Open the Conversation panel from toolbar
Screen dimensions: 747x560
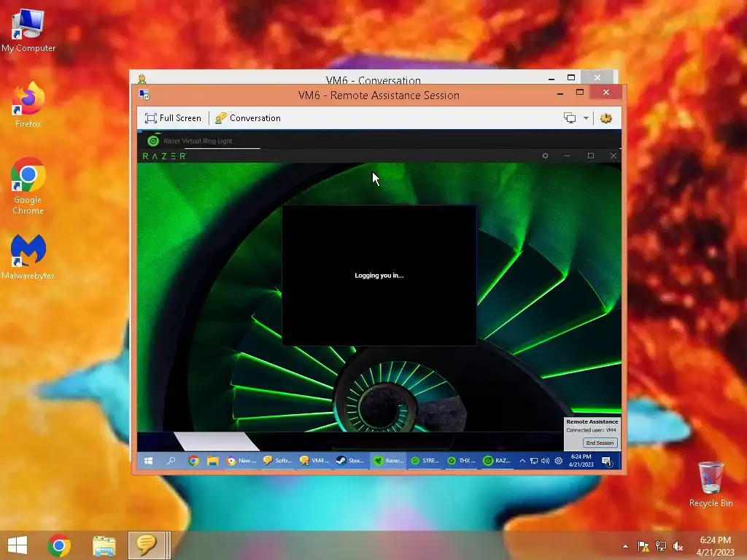click(x=248, y=118)
